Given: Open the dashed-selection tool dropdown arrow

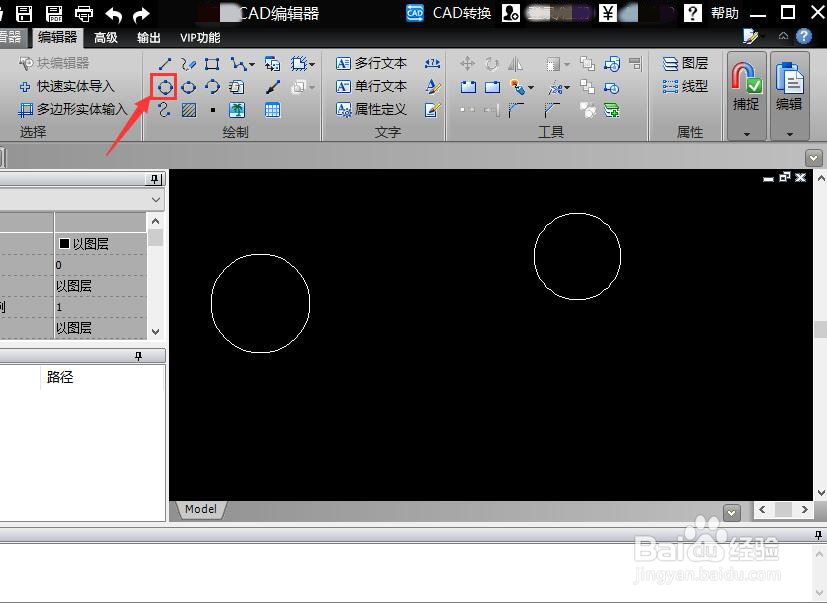Looking at the screenshot, I should [x=312, y=64].
